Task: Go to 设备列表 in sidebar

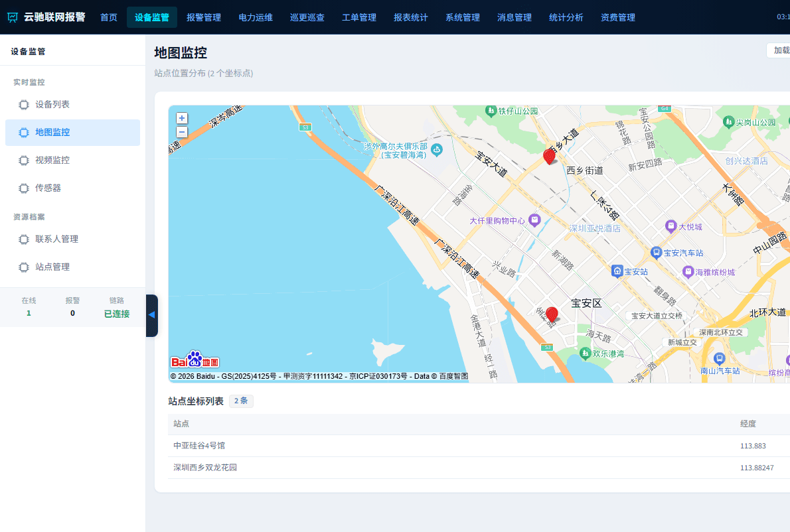Action: point(72,105)
